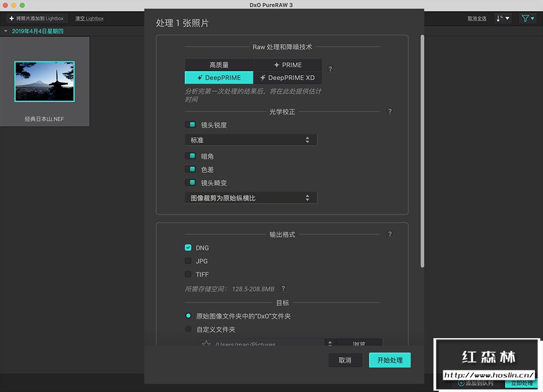
Task: Disable the 暗角 correction checkbox
Action: (191, 156)
